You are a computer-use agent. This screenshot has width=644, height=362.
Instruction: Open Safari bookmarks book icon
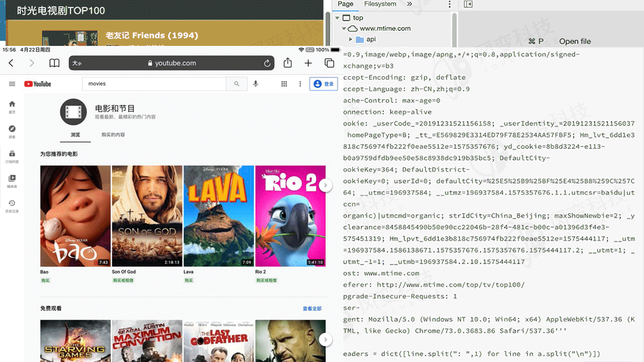(54, 63)
